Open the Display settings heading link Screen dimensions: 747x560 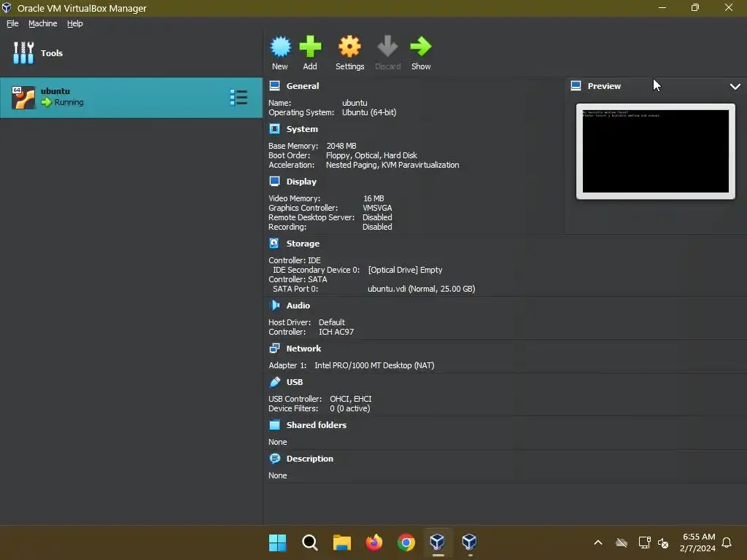(x=301, y=182)
